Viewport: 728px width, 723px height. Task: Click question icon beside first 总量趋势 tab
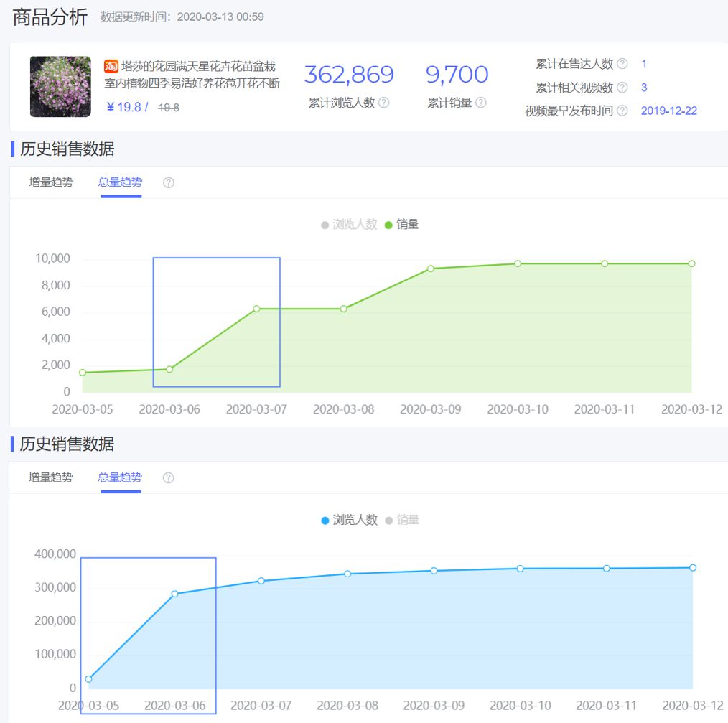(x=169, y=182)
